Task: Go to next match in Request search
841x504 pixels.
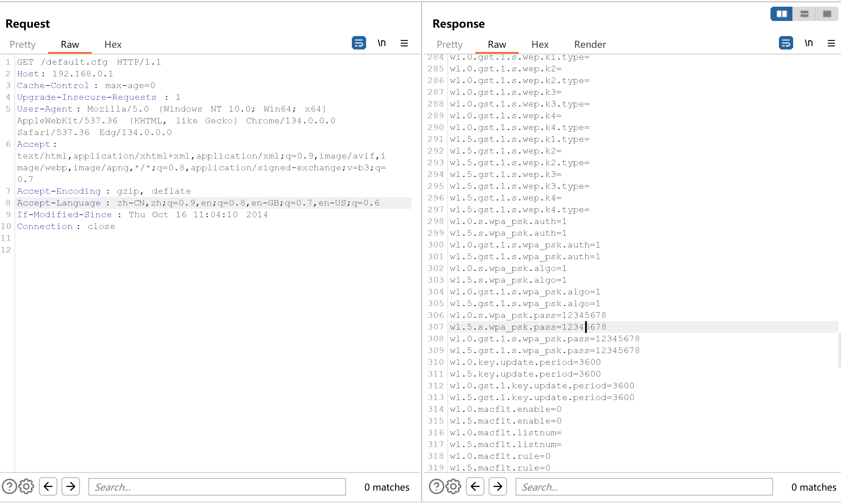Action: click(71, 486)
